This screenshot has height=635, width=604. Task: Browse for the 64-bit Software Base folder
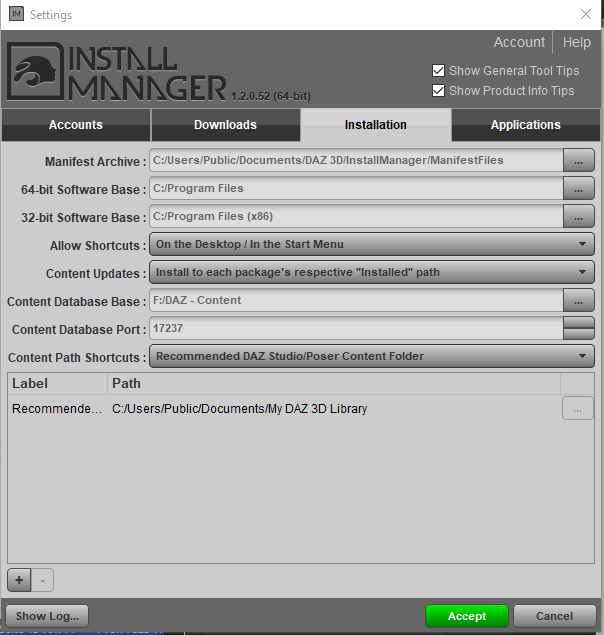tap(578, 188)
